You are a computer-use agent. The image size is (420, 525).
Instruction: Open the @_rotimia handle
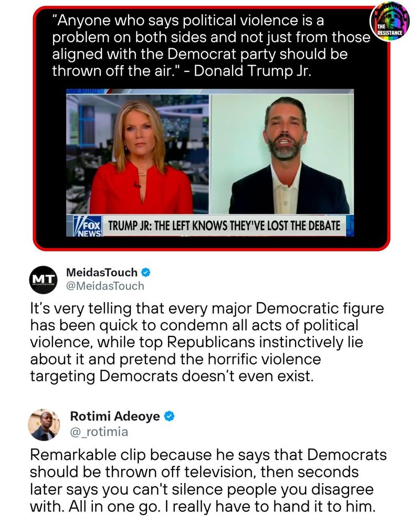coord(99,432)
